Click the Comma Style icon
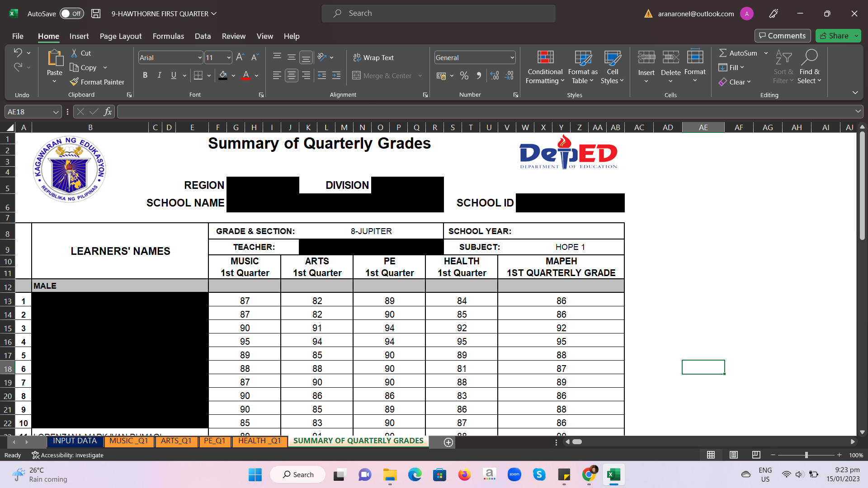Viewport: 868px width, 488px height. click(x=479, y=75)
